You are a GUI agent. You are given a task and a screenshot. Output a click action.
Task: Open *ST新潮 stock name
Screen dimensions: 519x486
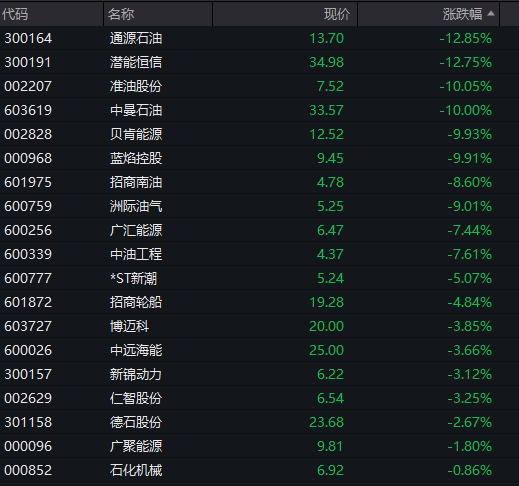[x=133, y=278]
